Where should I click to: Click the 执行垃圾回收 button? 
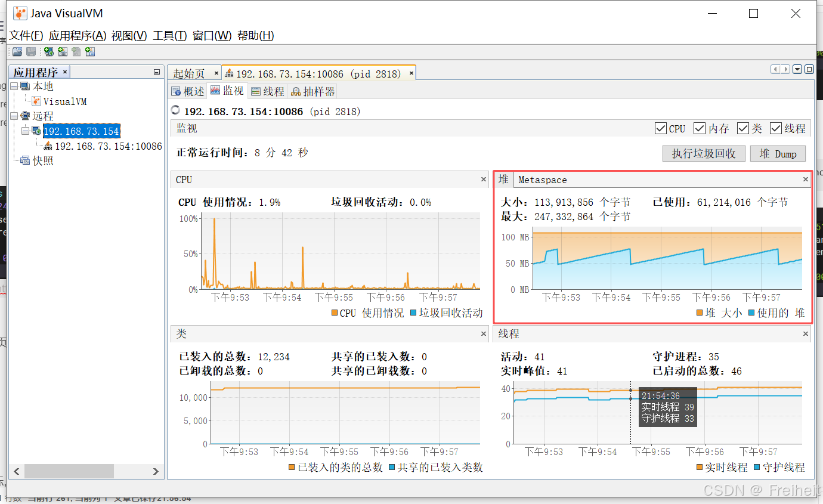coord(704,153)
